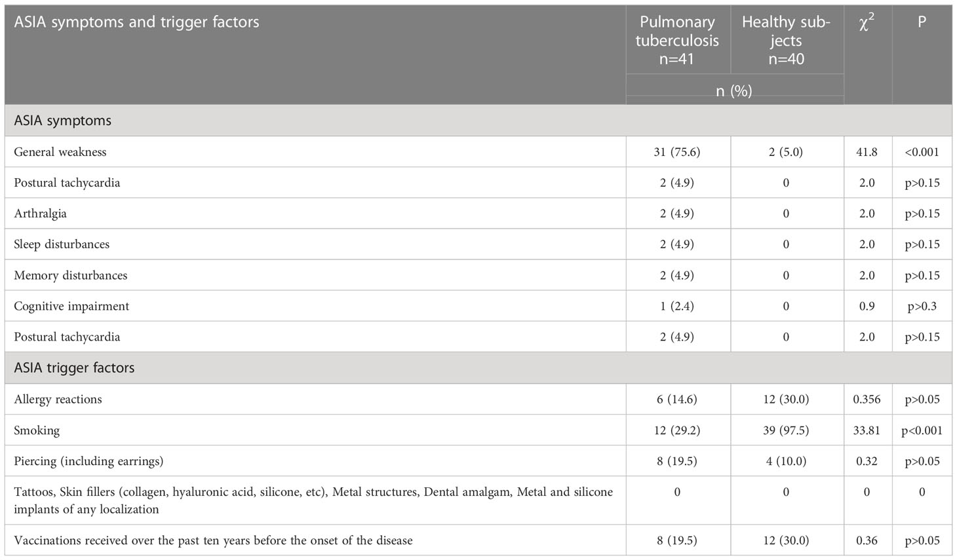Select the Tattoos, Skin fillers row text
This screenshot has width=957, height=560.
point(313,500)
